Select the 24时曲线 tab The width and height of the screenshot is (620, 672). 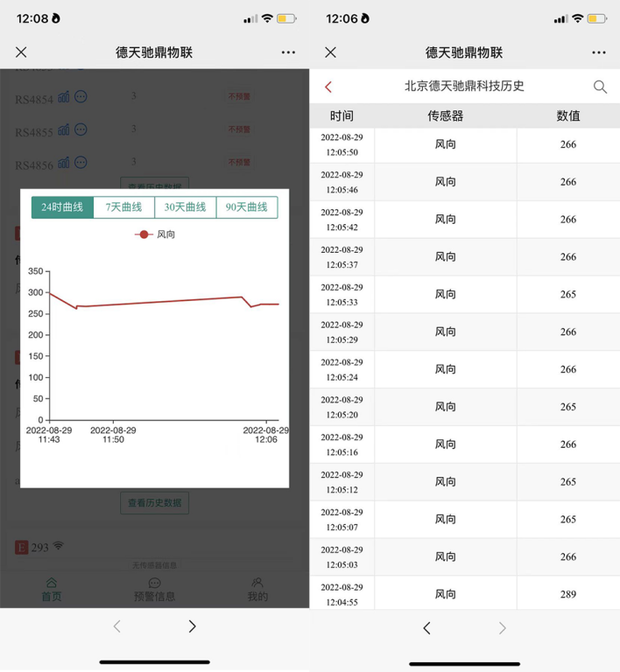click(62, 207)
